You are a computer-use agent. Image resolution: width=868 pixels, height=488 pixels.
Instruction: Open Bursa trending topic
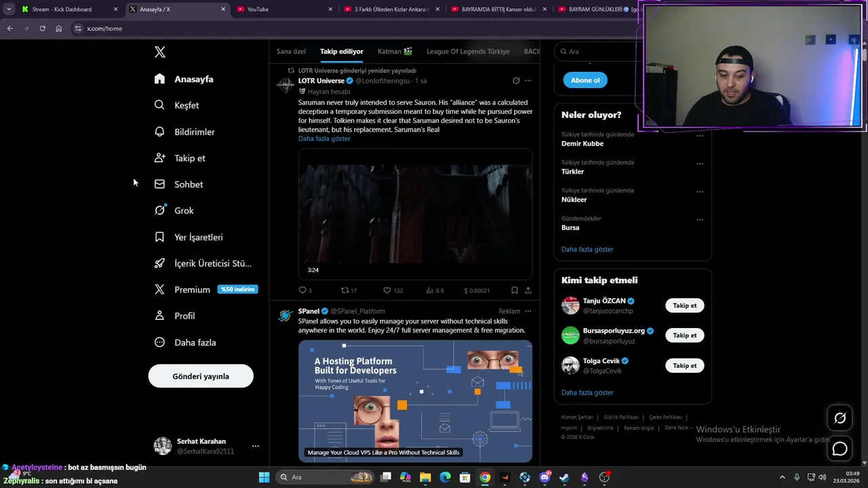coord(570,228)
